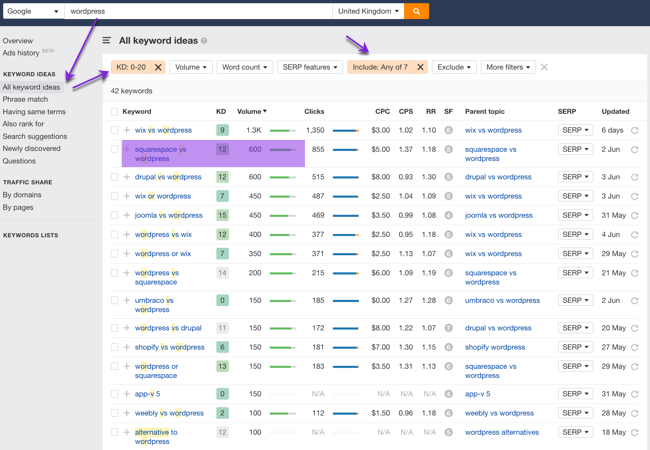The width and height of the screenshot is (650, 450).
Task: Open the Volume filter dropdown
Action: click(190, 67)
